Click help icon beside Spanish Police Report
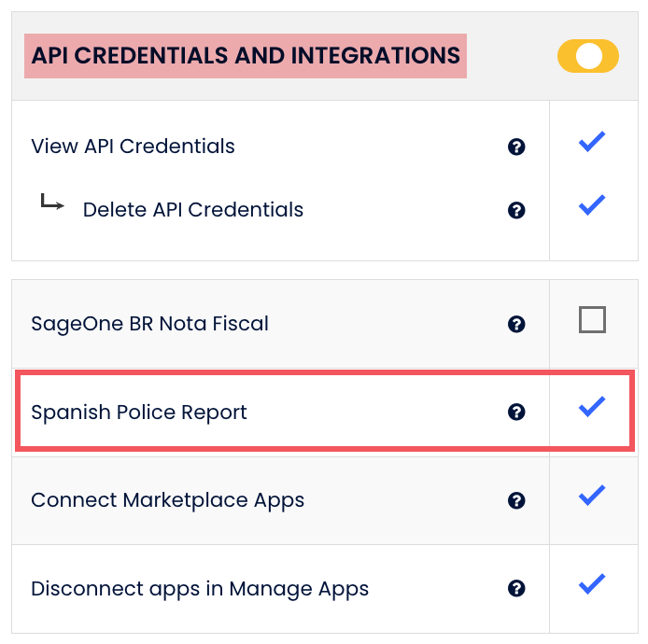This screenshot has height=644, width=648. pyautogui.click(x=515, y=412)
